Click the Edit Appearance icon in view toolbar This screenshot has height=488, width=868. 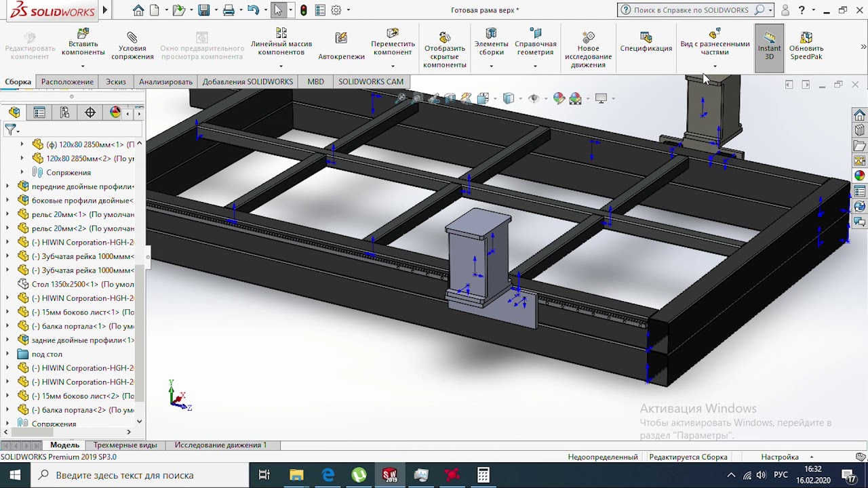[x=559, y=99]
